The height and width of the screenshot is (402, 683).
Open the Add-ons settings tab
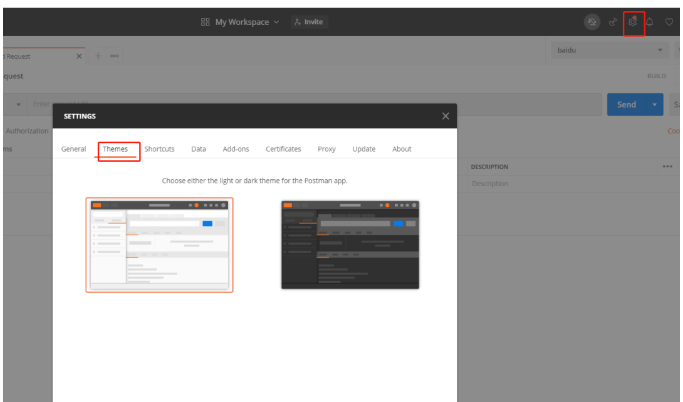click(x=236, y=149)
